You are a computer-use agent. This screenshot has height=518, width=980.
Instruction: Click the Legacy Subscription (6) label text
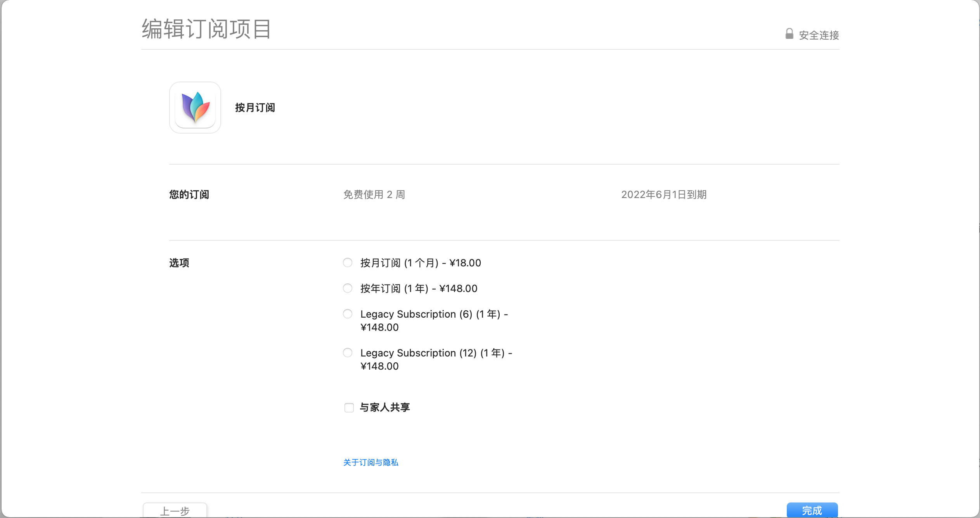[x=434, y=314]
